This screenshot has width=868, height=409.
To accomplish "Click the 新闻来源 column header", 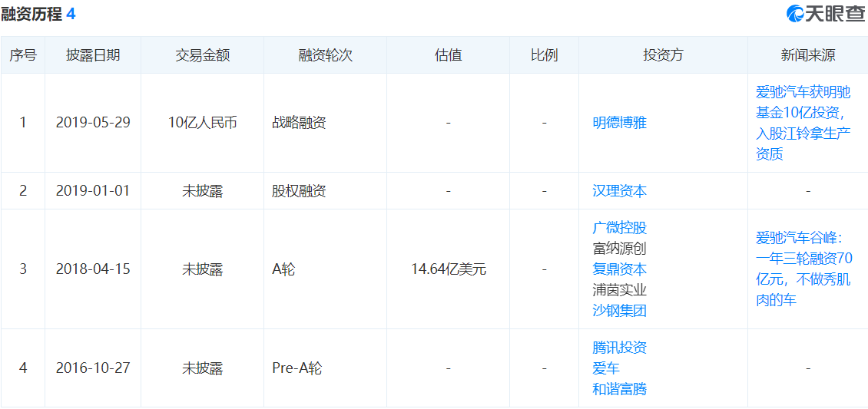I will pos(808,55).
